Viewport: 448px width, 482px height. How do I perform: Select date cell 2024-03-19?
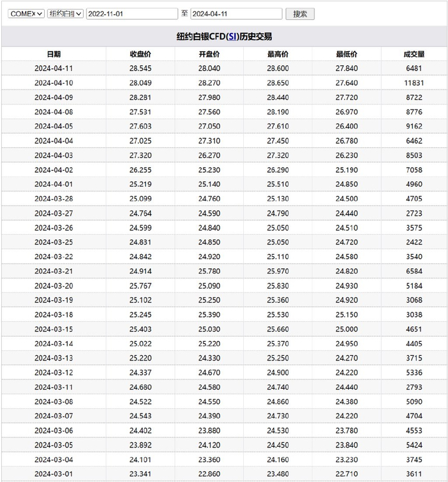[x=54, y=300]
